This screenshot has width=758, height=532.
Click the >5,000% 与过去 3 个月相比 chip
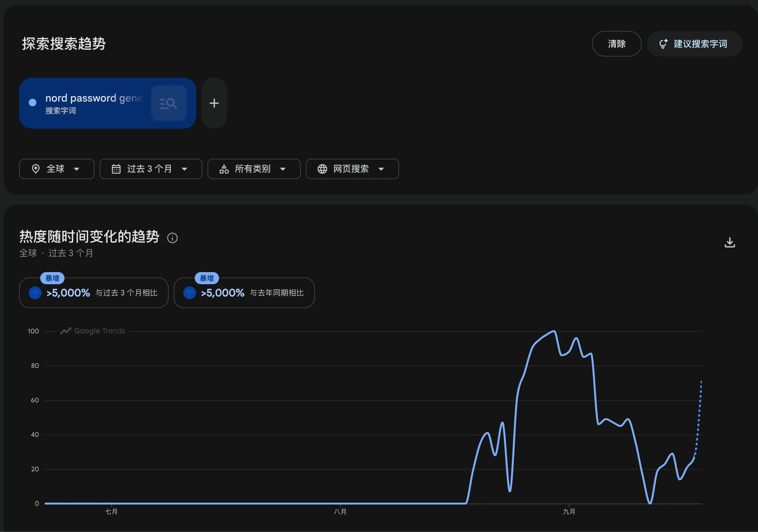[x=94, y=293]
